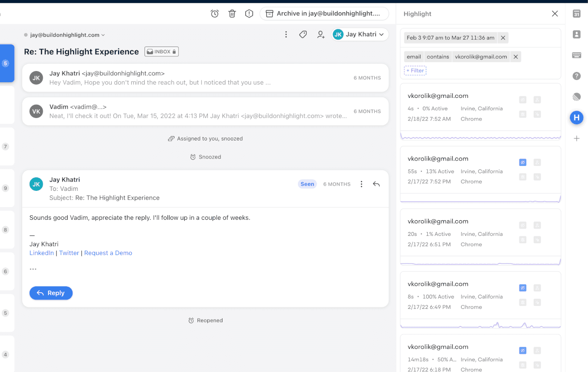Toggle the blue eye icon on 8s session
Viewport: 588px width, 372px height.
(x=523, y=288)
